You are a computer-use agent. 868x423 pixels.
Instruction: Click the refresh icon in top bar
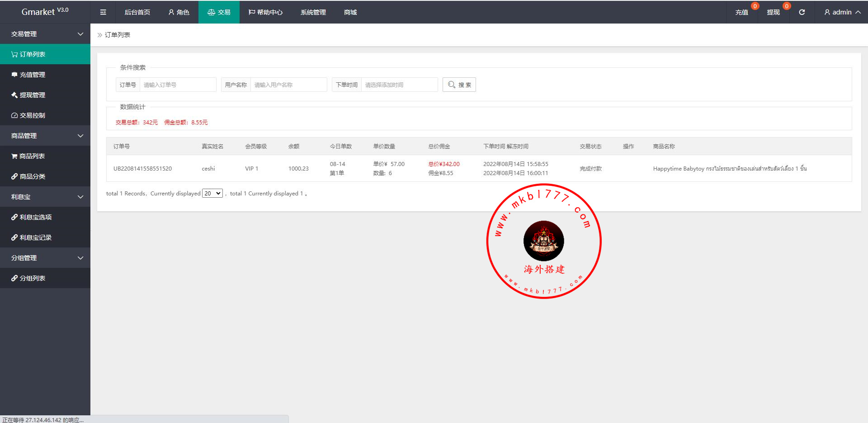(802, 12)
